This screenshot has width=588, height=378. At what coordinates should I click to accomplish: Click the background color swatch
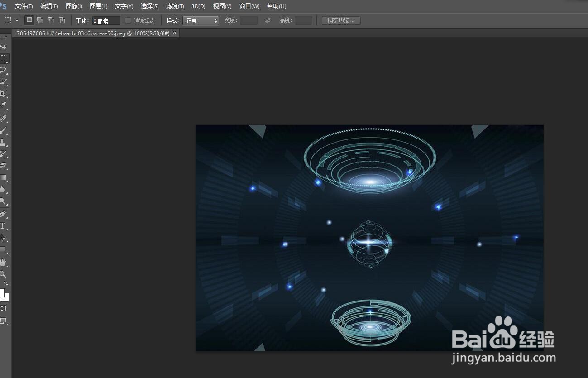[x=5, y=298]
